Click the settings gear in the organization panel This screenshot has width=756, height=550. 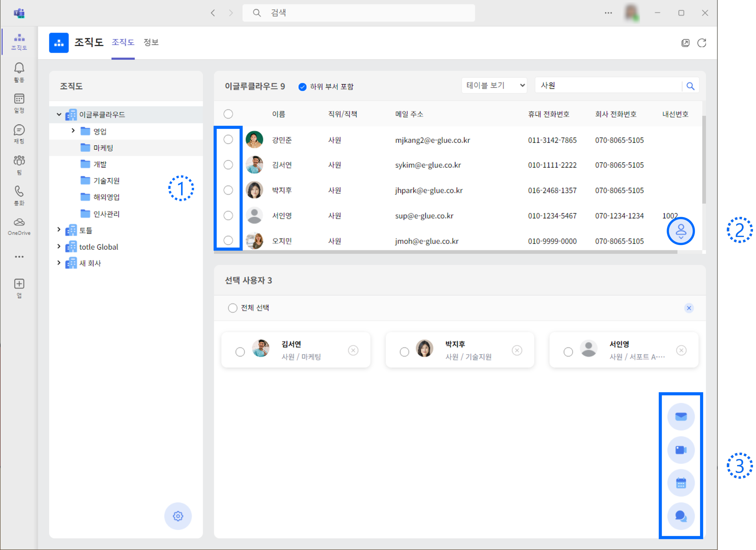[178, 516]
